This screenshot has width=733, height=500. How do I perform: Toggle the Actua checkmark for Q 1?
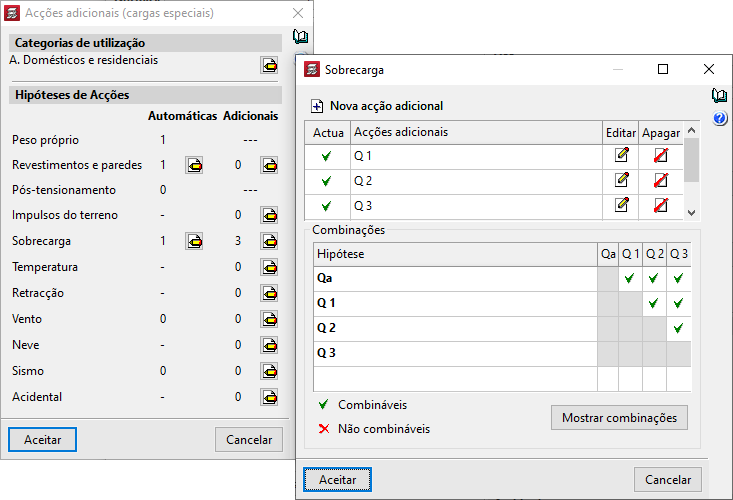tap(326, 156)
